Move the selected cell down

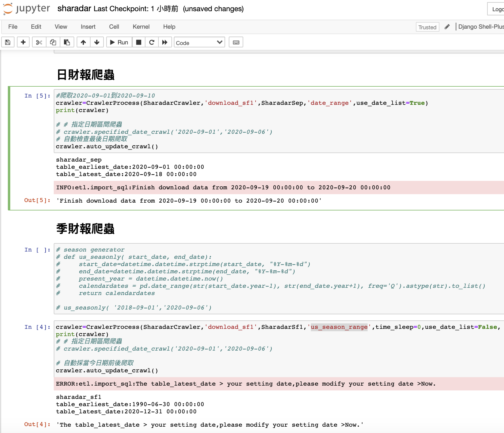pyautogui.click(x=97, y=42)
